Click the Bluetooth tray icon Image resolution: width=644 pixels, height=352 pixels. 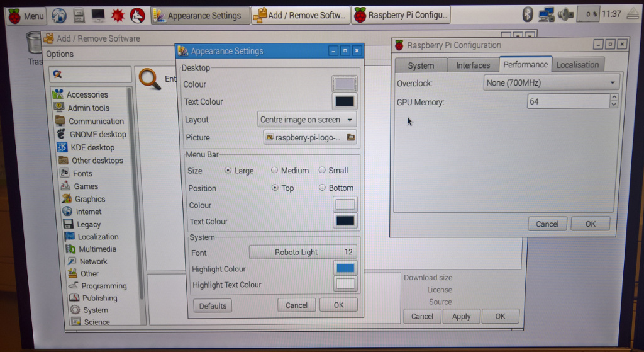pos(528,14)
